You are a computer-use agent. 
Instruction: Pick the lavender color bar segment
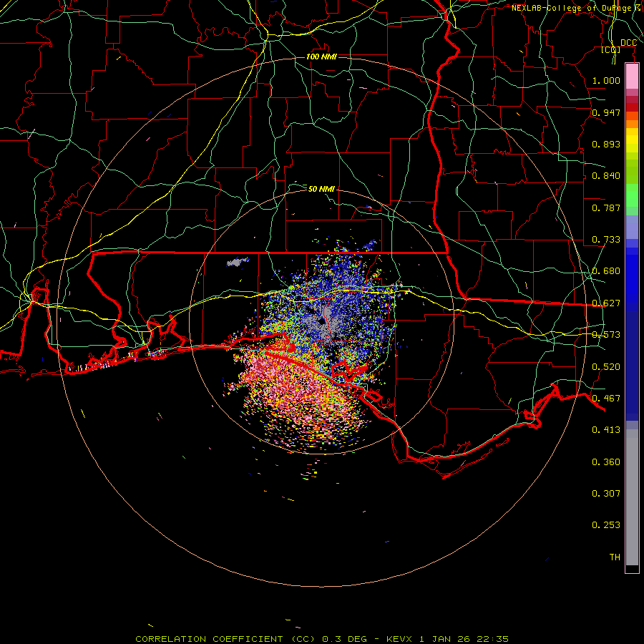(x=632, y=227)
